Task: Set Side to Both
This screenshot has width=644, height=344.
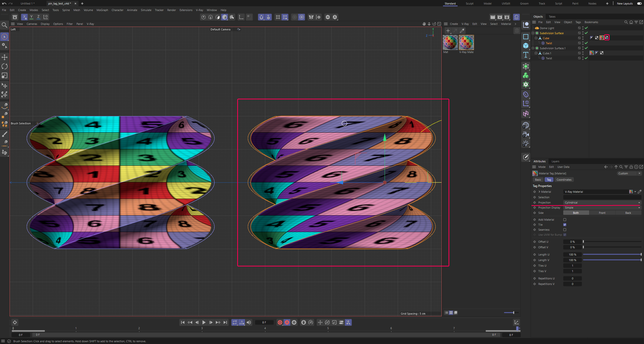Action: click(576, 213)
